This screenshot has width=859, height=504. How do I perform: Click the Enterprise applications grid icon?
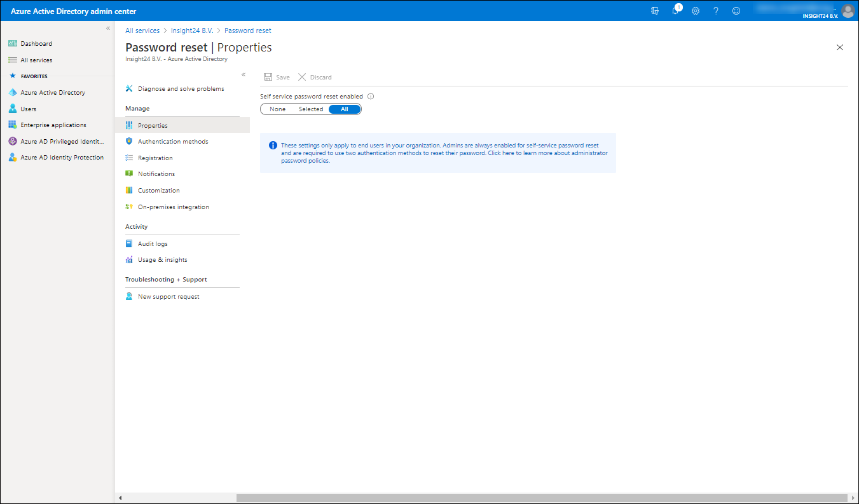12,125
